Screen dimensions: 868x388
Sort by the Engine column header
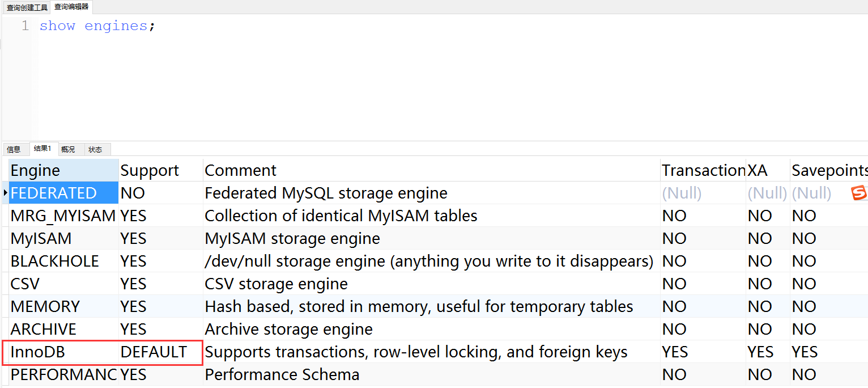(63, 170)
